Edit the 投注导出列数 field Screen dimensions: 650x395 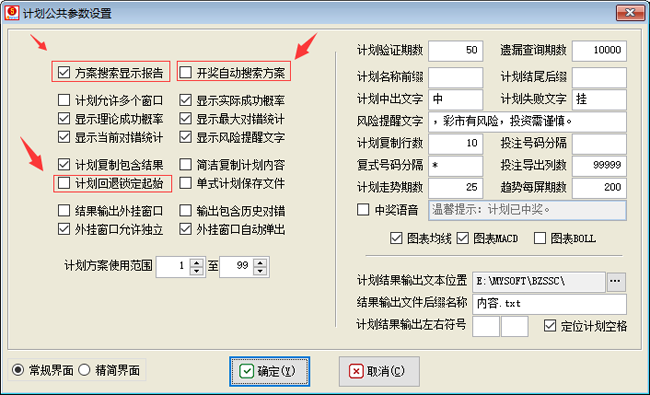click(x=599, y=166)
